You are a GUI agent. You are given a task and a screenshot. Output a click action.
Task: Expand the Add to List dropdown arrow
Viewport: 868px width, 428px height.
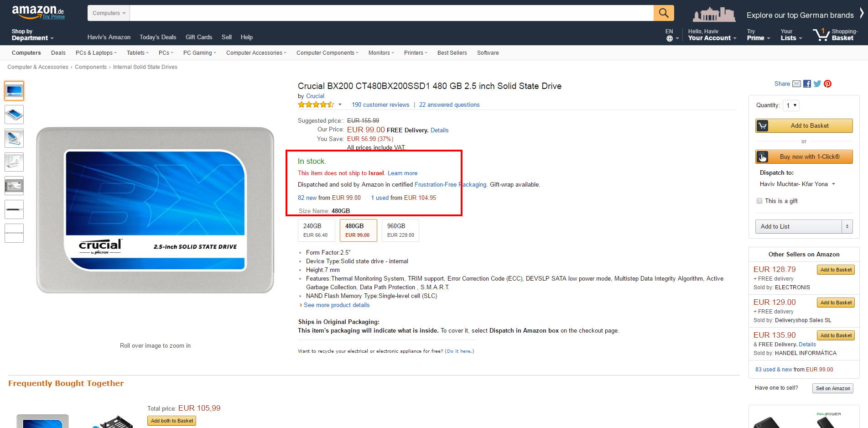click(847, 226)
